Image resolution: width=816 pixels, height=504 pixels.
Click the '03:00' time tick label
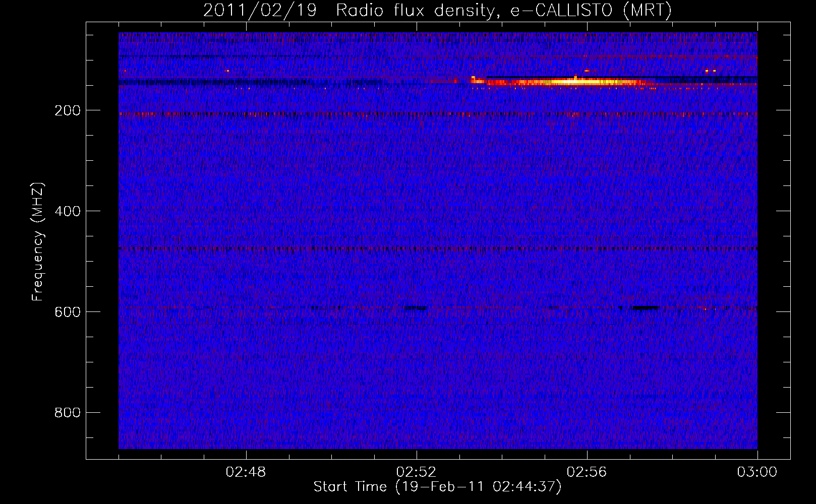tap(757, 472)
